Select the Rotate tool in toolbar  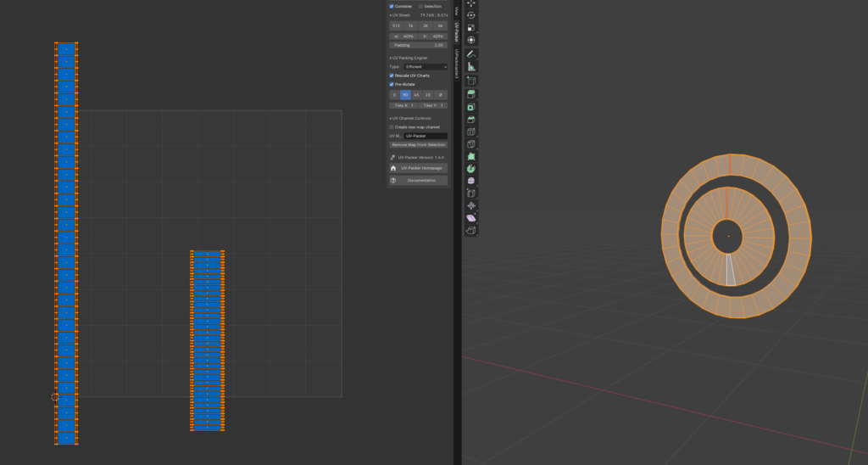[471, 15]
